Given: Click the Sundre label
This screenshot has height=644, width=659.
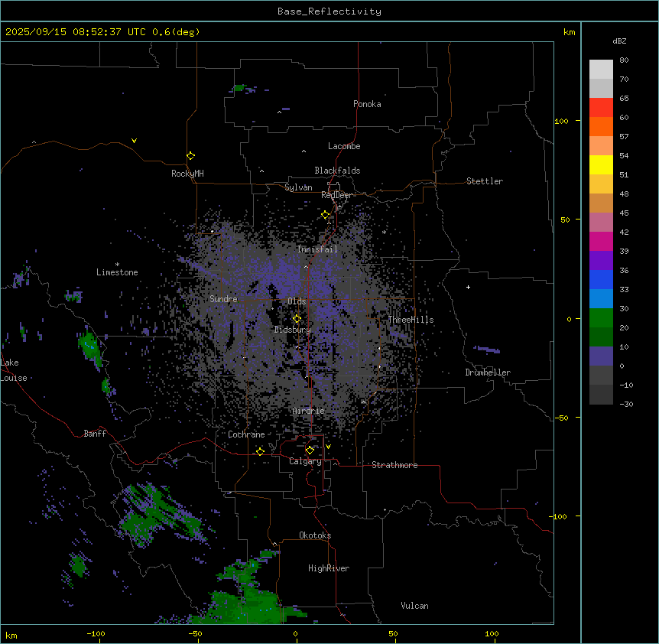Looking at the screenshot, I should point(223,299).
